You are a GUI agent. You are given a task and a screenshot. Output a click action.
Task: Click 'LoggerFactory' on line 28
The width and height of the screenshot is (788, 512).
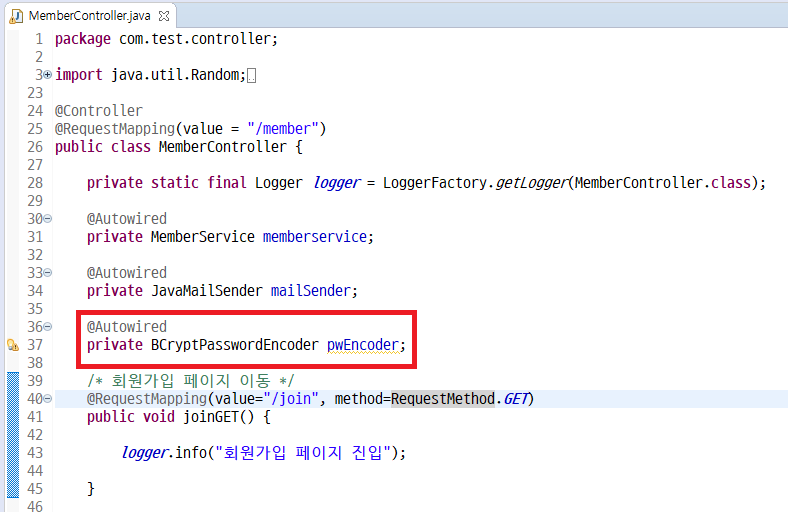[x=434, y=183]
